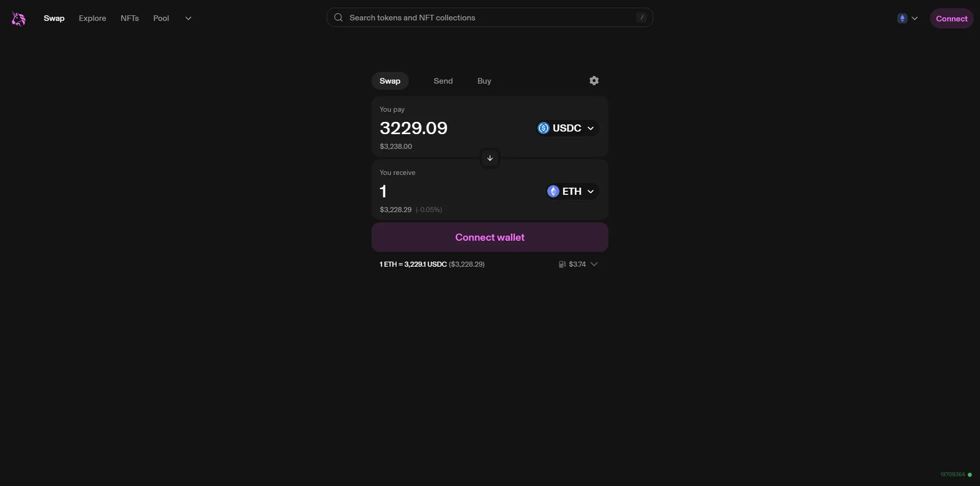Click the green block status dot
Image resolution: width=980 pixels, height=486 pixels.
click(x=970, y=475)
